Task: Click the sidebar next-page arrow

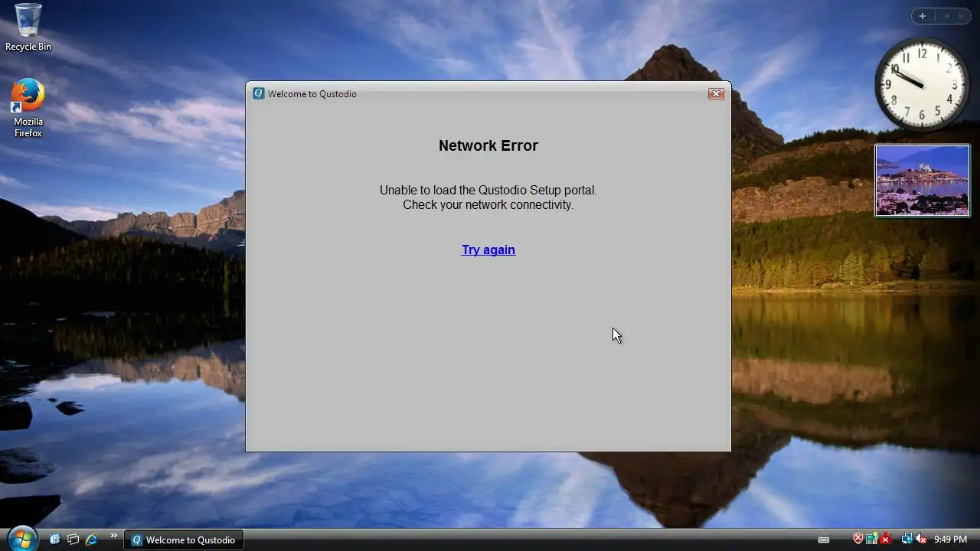Action: pos(961,16)
